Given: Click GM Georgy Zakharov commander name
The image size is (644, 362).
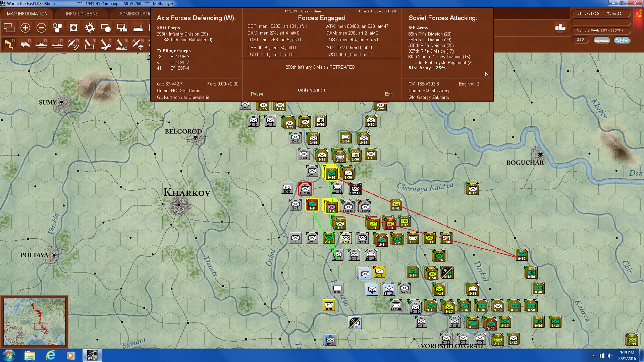Looking at the screenshot, I should click(429, 98).
